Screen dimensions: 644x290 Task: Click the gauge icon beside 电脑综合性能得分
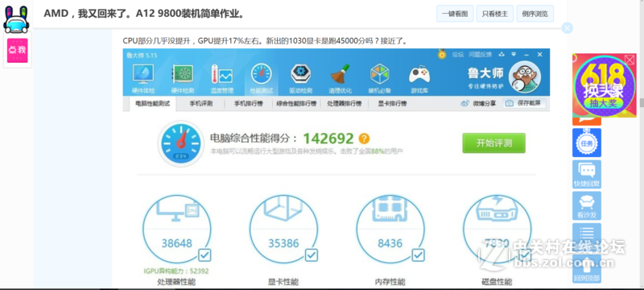tap(180, 143)
